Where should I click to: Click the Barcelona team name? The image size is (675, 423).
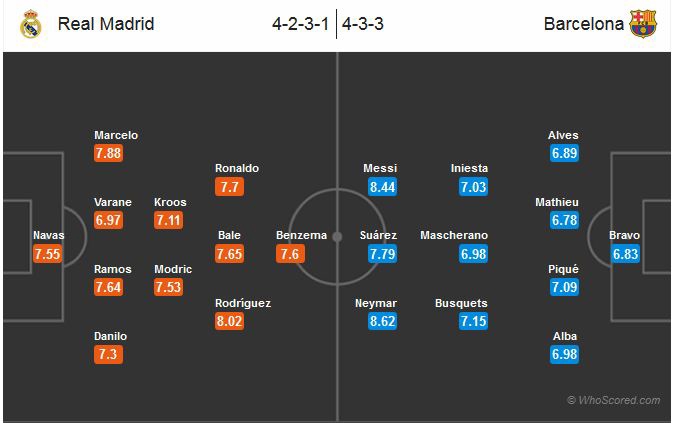click(584, 24)
